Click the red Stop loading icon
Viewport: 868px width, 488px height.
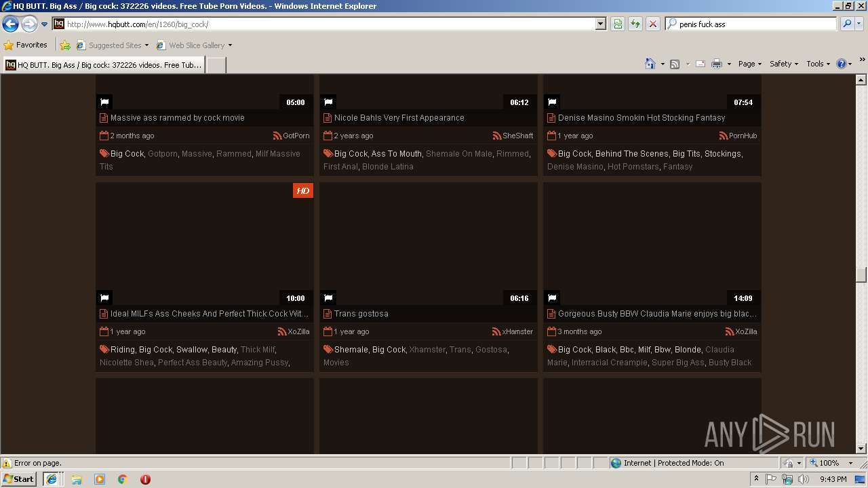652,24
